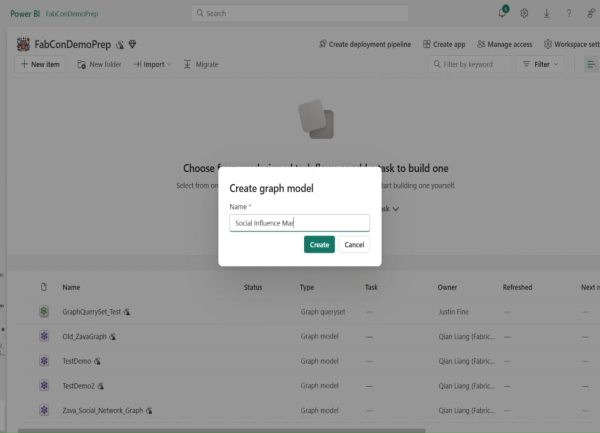Open the Old_ZavaGraph item
Viewport: 600px width, 433px height.
[84, 337]
